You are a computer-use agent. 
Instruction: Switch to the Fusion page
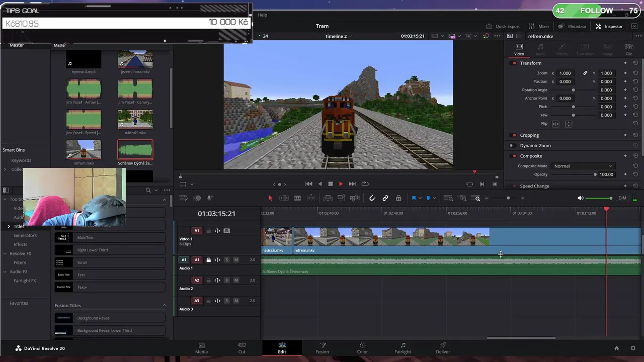click(x=322, y=348)
